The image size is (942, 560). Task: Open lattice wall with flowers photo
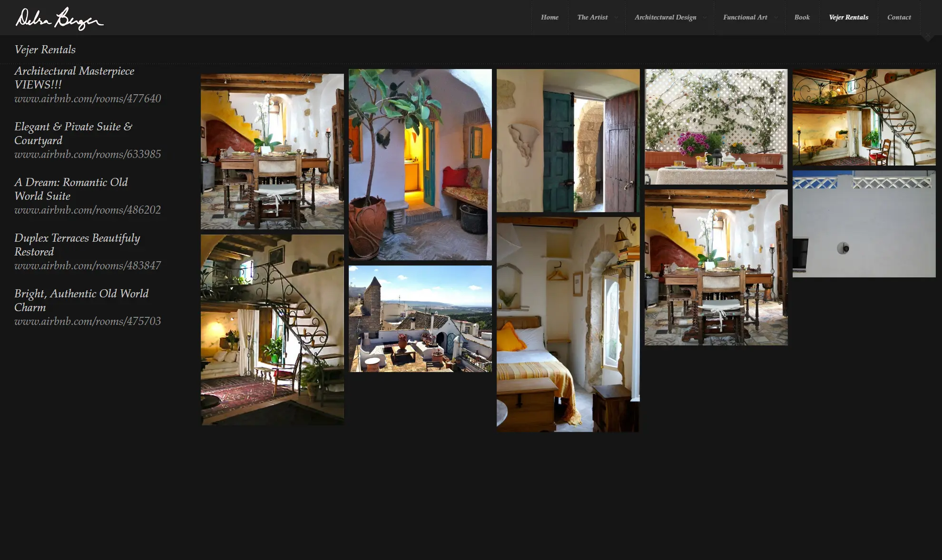click(716, 127)
